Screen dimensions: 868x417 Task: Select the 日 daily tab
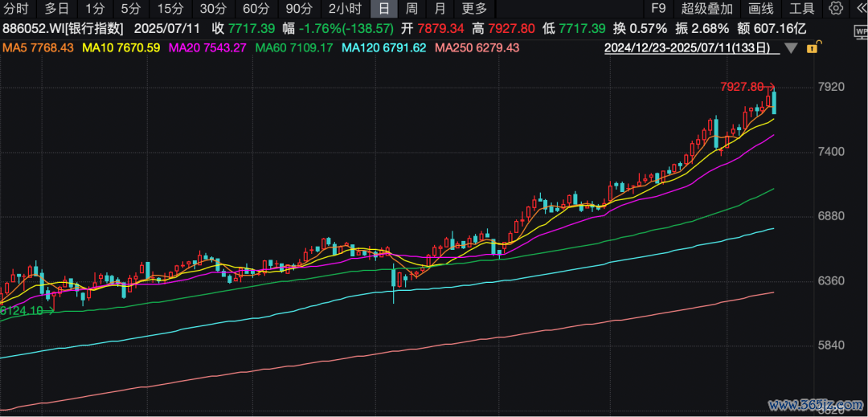[x=384, y=8]
